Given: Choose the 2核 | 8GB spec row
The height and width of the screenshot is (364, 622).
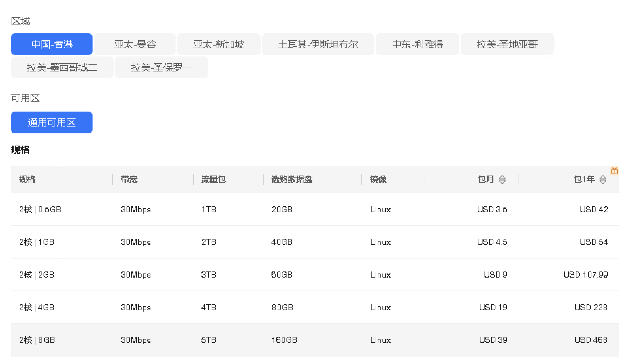Looking at the screenshot, I should 37,340.
